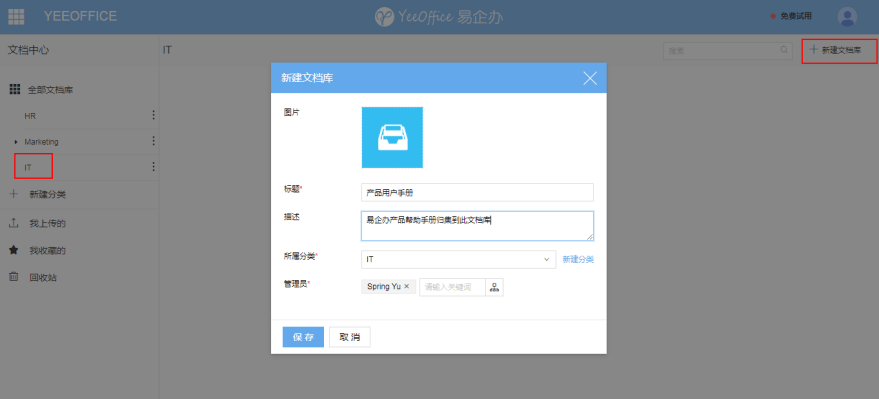The width and height of the screenshot is (879, 399).
Task: Click the document library image thumbnail
Action: (392, 137)
